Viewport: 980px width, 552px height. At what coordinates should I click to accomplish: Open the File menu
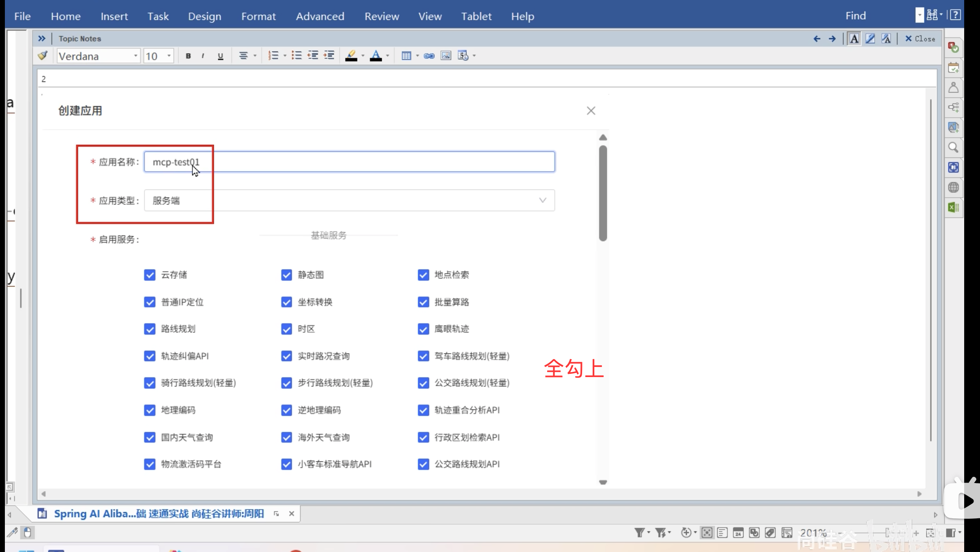pos(22,16)
